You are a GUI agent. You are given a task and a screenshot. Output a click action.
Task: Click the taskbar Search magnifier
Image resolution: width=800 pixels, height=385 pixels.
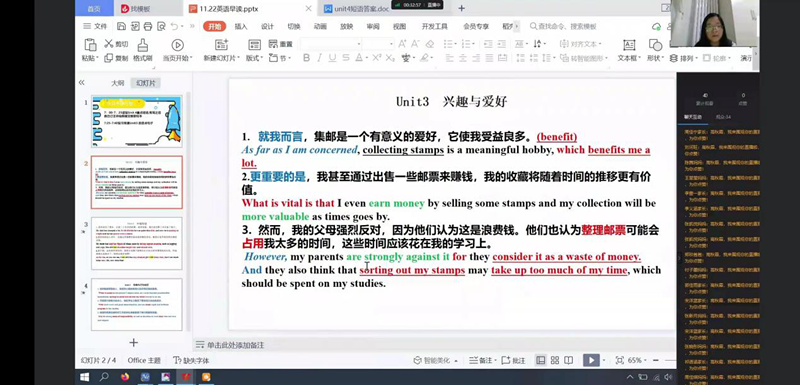coord(104,377)
